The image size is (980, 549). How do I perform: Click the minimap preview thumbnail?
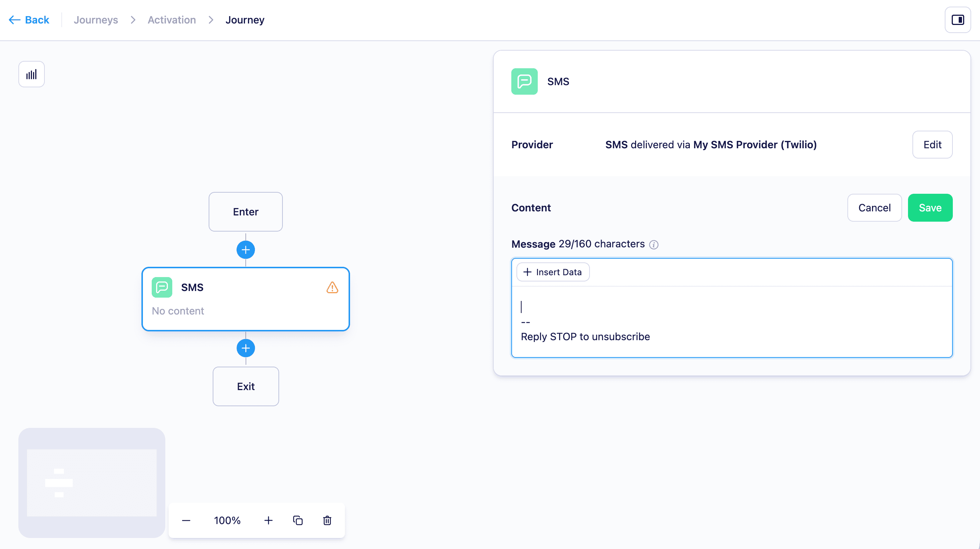click(x=91, y=483)
